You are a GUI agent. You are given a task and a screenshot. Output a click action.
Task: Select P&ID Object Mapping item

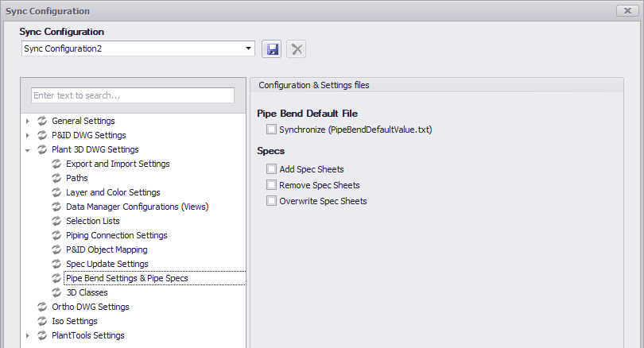pos(107,249)
